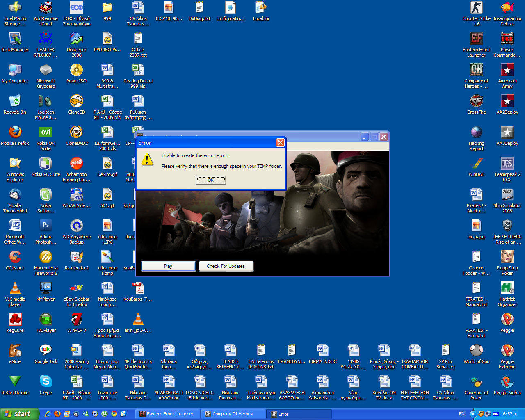
Task: Select the PowerISO desktop icon
Action: (x=77, y=73)
